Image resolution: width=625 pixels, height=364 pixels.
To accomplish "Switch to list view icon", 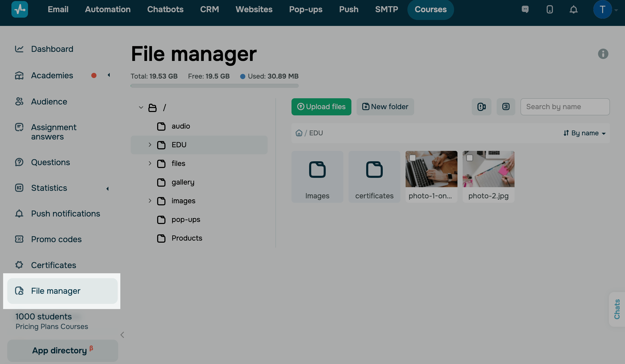I will pos(506,107).
